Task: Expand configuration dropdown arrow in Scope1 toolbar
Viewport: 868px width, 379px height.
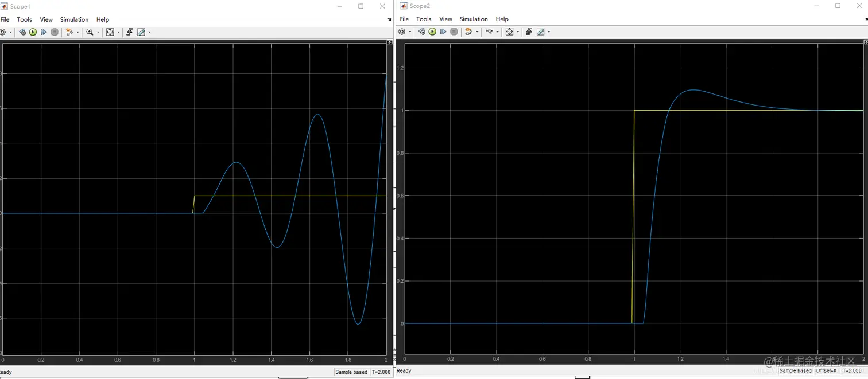Action: coord(10,32)
